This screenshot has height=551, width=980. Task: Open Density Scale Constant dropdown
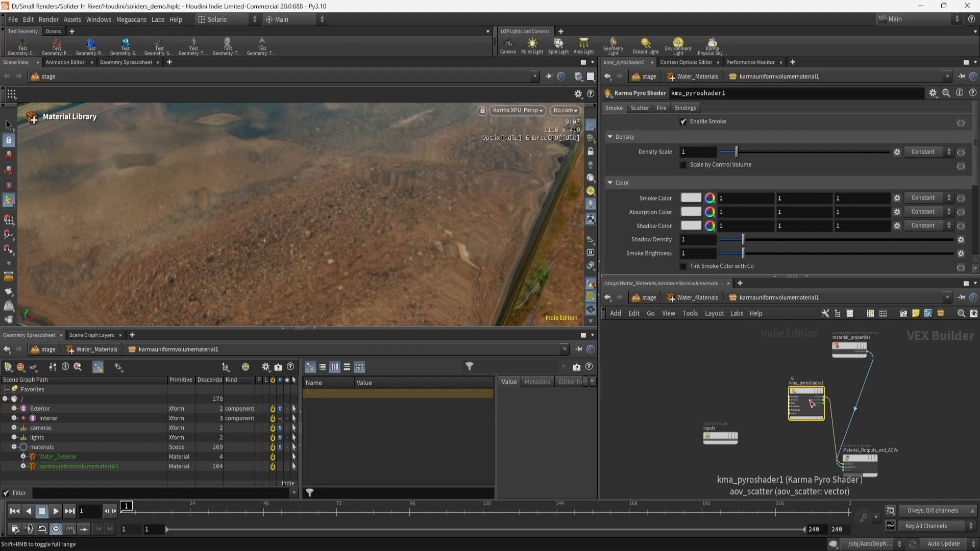(928, 152)
